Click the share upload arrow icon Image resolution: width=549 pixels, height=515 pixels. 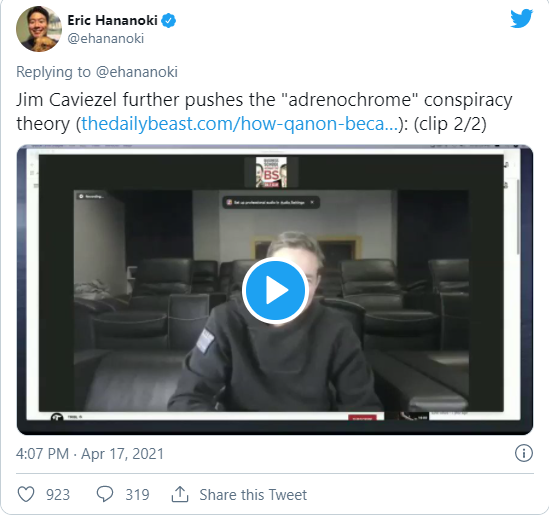(180, 494)
